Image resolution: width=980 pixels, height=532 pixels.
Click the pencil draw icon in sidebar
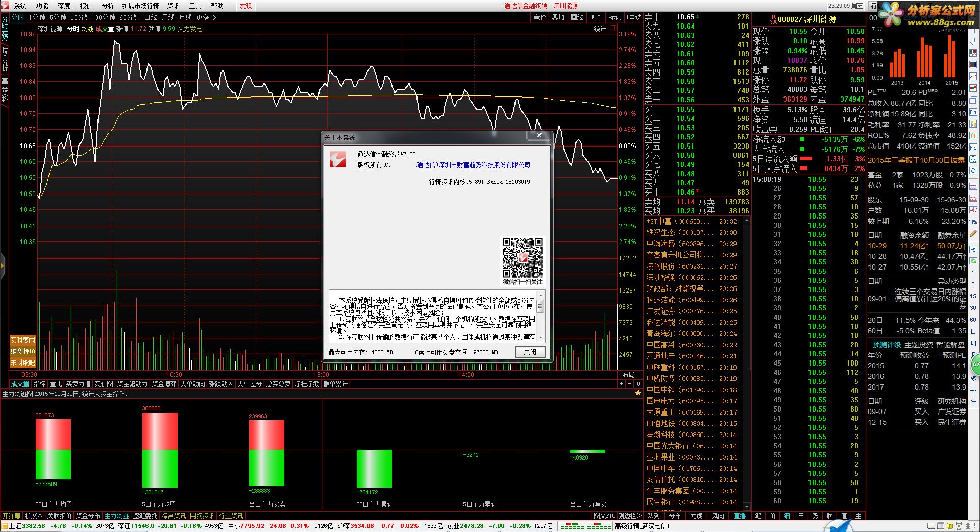pyautogui.click(x=973, y=233)
